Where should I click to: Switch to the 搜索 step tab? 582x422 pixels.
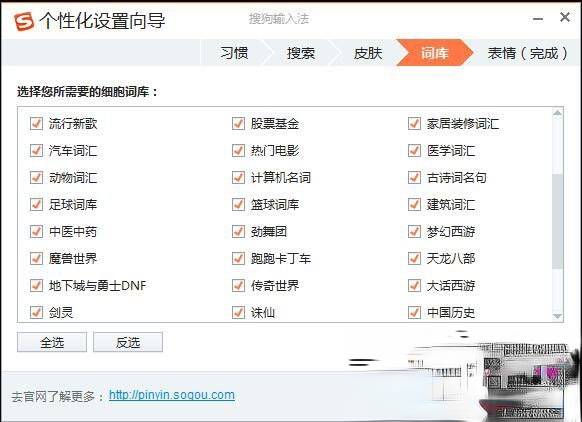[301, 53]
